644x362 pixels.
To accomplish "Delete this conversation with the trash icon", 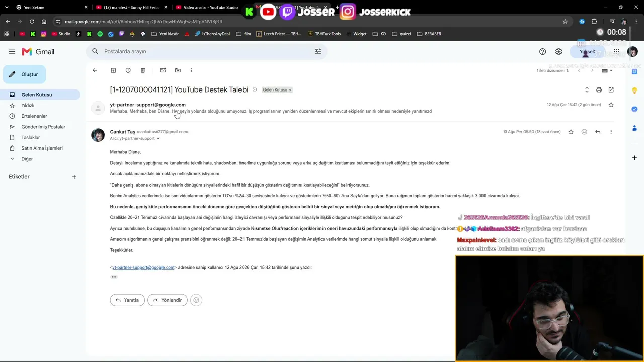I will point(143,70).
